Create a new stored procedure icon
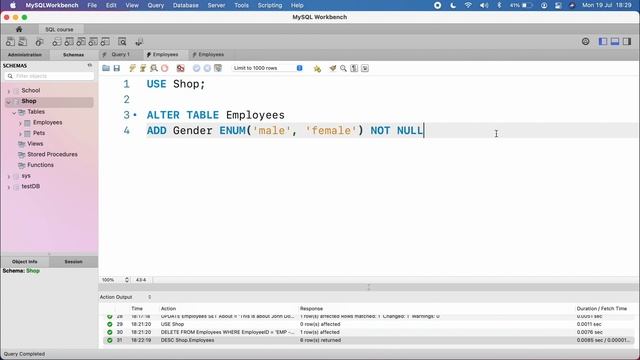640x360 pixels. [x=93, y=42]
